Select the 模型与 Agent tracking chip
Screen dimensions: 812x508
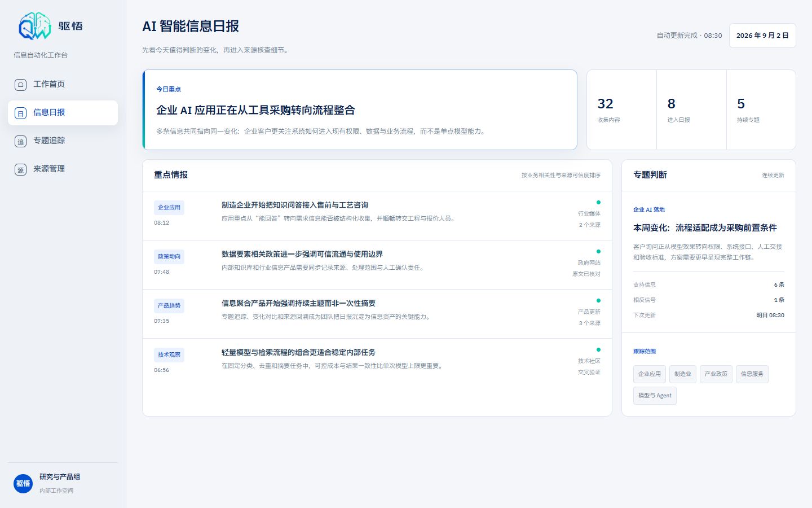pyautogui.click(x=655, y=395)
